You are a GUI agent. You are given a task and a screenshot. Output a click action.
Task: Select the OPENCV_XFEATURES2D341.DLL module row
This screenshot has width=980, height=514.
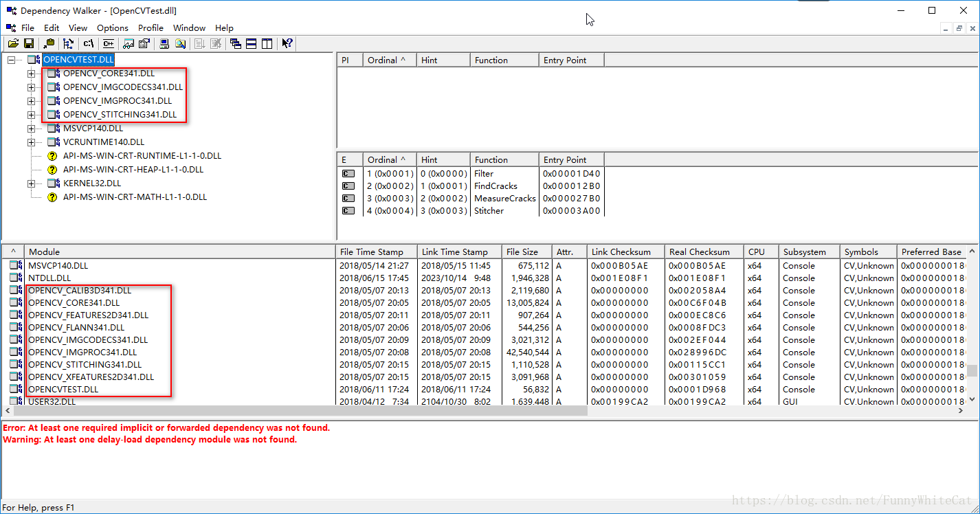pos(483,377)
